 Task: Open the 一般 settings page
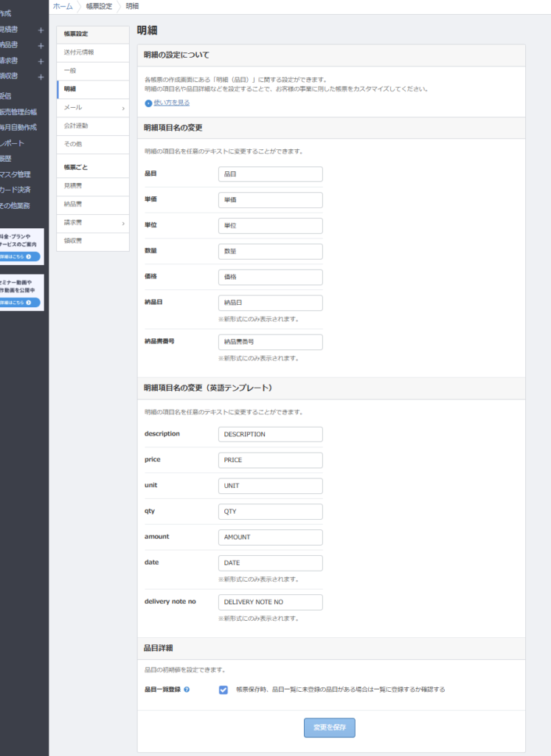coord(70,71)
